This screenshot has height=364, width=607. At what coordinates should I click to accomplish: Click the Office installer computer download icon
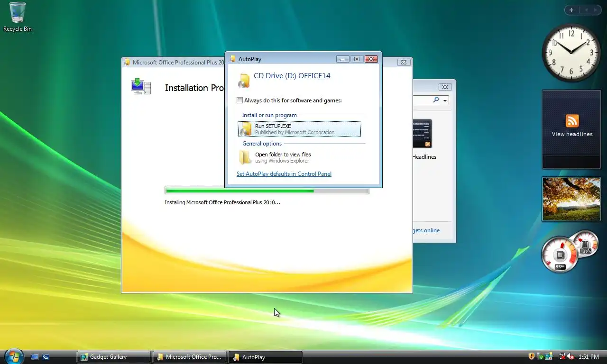tap(141, 87)
